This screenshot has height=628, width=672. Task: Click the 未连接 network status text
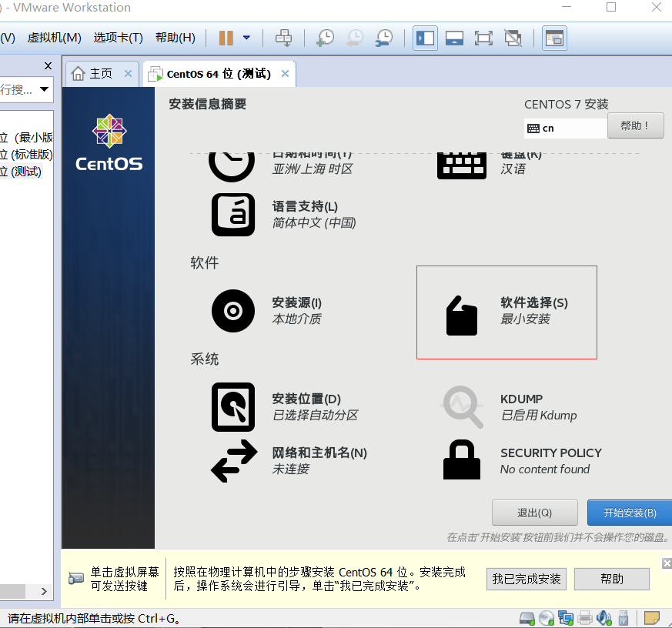pyautogui.click(x=290, y=469)
